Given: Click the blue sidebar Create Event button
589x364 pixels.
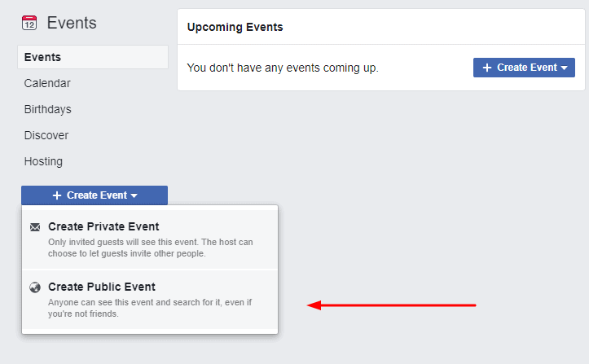Looking at the screenshot, I should 95,195.
